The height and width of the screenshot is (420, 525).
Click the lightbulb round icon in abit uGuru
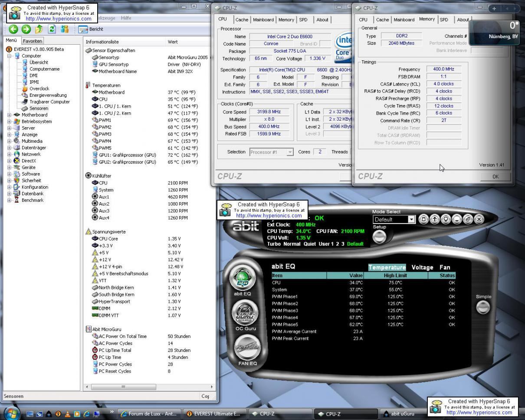446,219
